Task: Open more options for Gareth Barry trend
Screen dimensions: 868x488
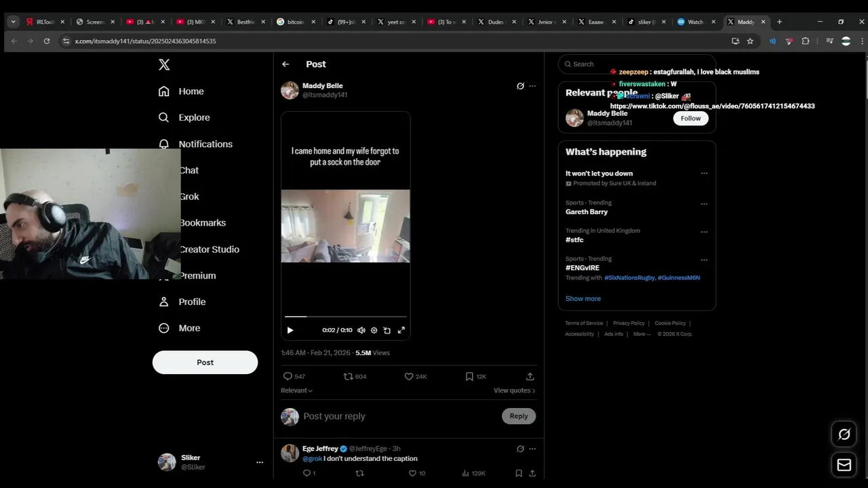Action: (704, 203)
